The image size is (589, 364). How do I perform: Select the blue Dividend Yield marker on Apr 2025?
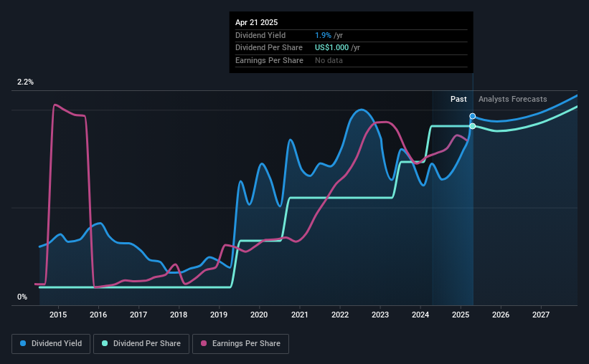473,116
